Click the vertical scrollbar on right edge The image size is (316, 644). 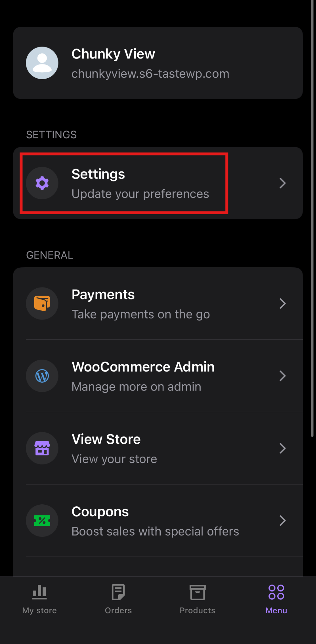tap(312, 220)
